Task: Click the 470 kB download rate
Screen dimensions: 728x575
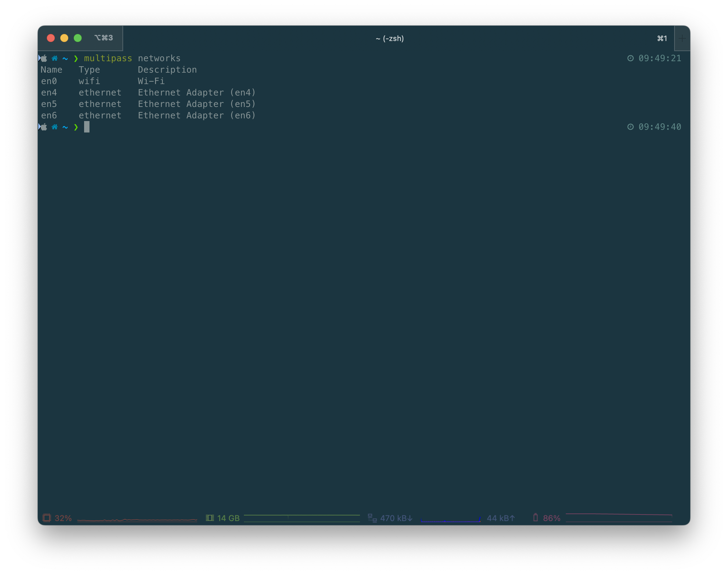Action: pos(396,518)
